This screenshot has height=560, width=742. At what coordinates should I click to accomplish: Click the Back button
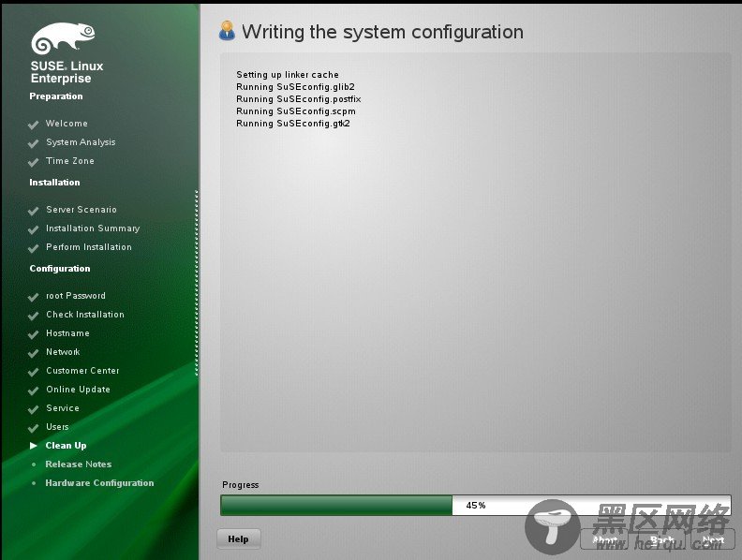click(x=661, y=539)
